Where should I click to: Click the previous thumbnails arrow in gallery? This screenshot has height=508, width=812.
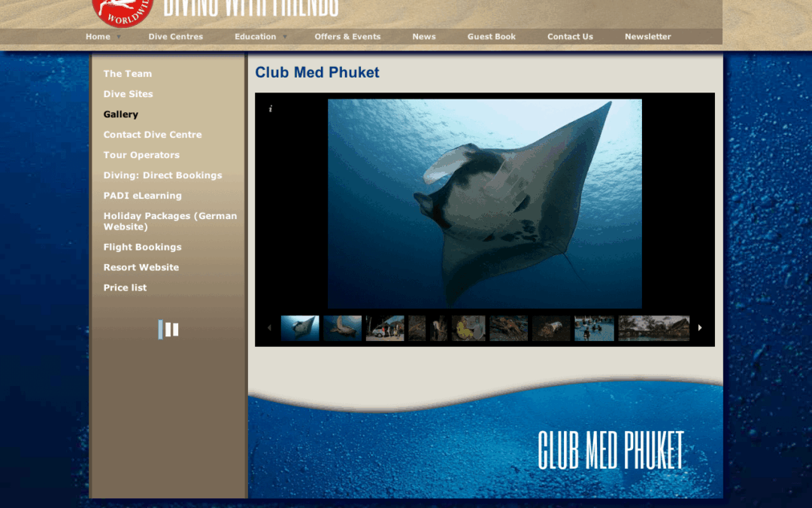(x=269, y=327)
